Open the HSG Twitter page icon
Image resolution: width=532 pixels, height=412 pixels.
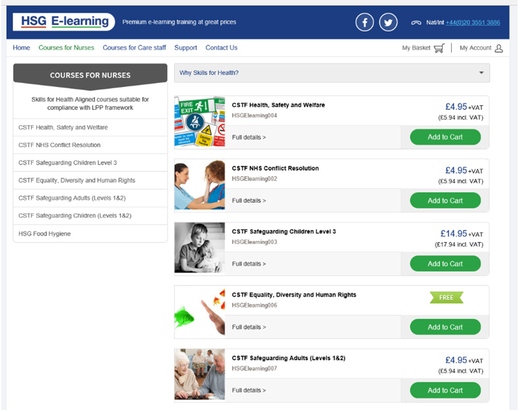[389, 22]
